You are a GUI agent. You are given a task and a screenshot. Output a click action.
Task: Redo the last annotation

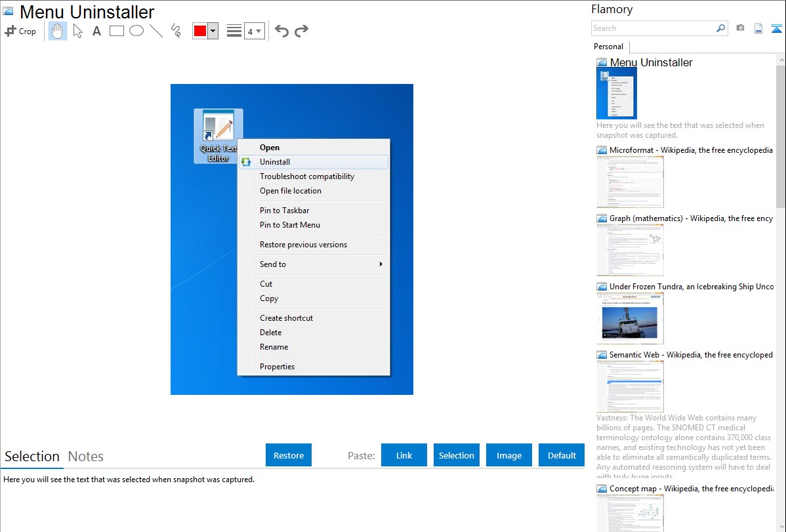(x=301, y=31)
